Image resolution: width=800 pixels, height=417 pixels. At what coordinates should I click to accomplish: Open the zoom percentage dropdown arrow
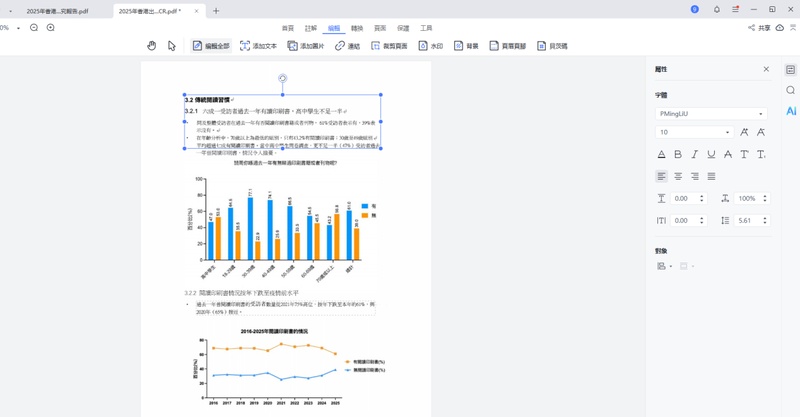point(18,28)
